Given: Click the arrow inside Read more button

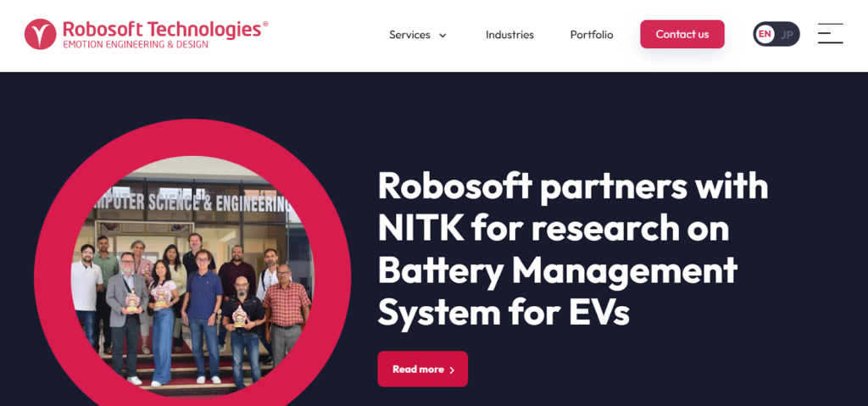Looking at the screenshot, I should tap(452, 370).
